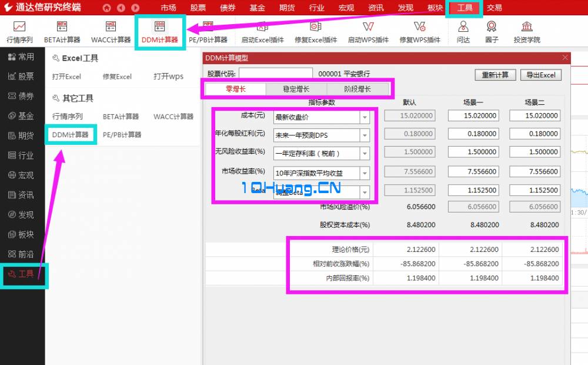Open the 股票 top menu
Screen dimensions: 588x365
[x=198, y=8]
